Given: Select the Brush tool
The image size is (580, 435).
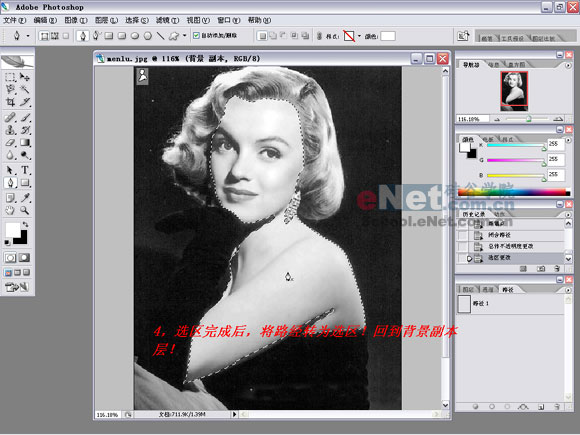Looking at the screenshot, I should click(25, 118).
